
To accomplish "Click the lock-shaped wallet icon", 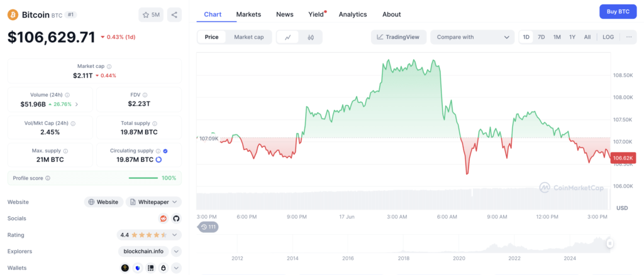I will [164, 268].
